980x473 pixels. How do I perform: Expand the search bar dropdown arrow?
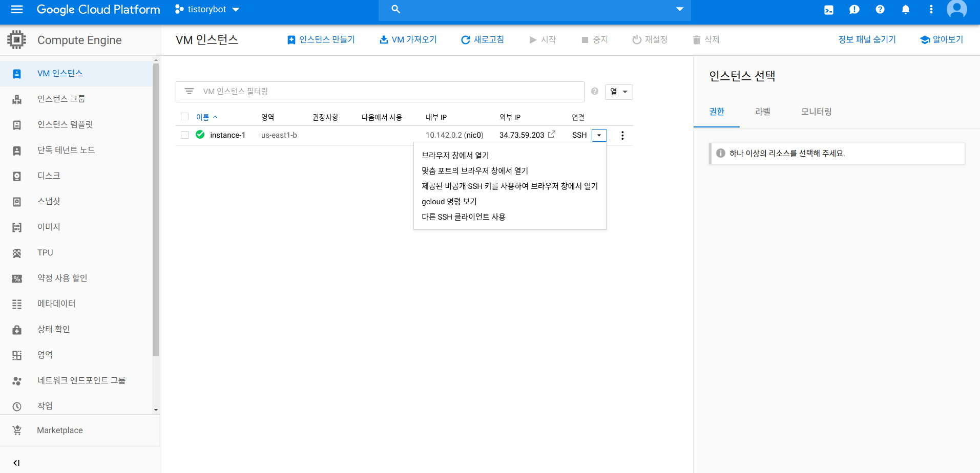point(680,9)
